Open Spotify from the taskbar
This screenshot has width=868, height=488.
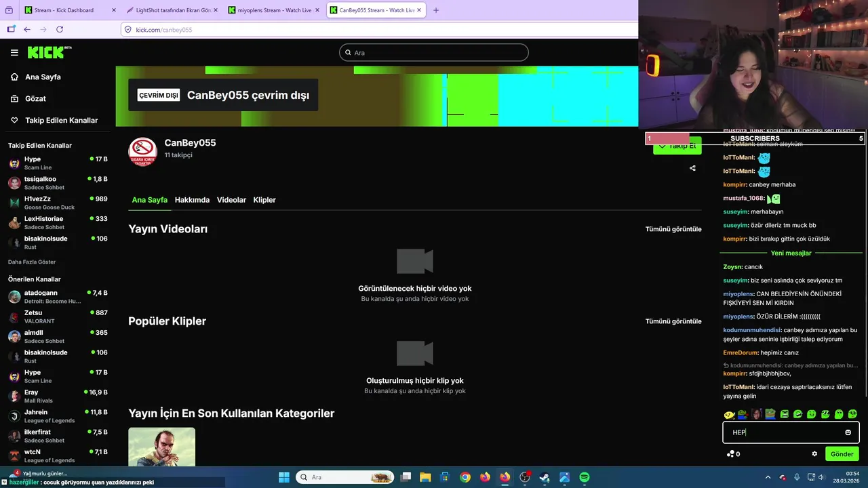(x=585, y=477)
